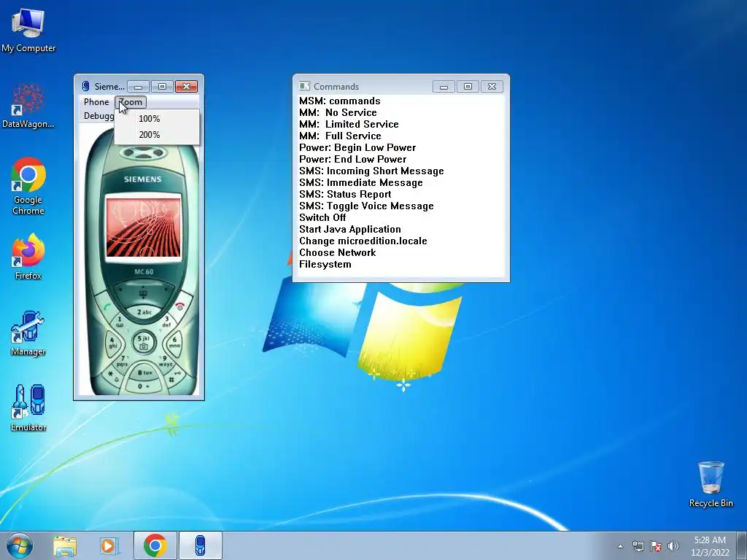Maximize the Commands window
747x560 pixels.
click(468, 86)
